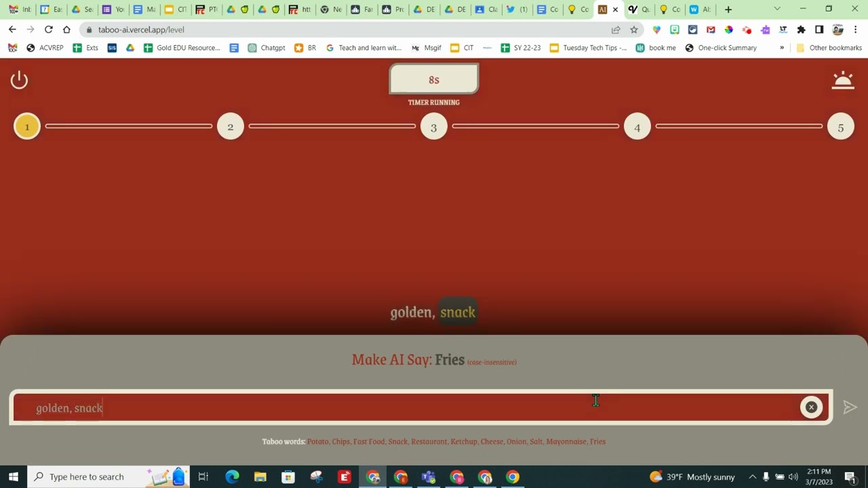The image size is (868, 488).
Task: Switch to the Twitter (1) tab
Action: [x=517, y=9]
